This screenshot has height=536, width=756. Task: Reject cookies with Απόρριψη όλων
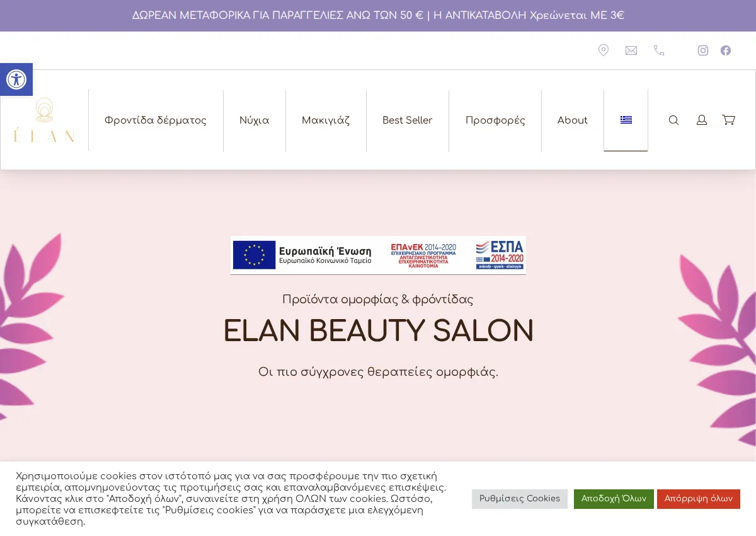point(699,499)
